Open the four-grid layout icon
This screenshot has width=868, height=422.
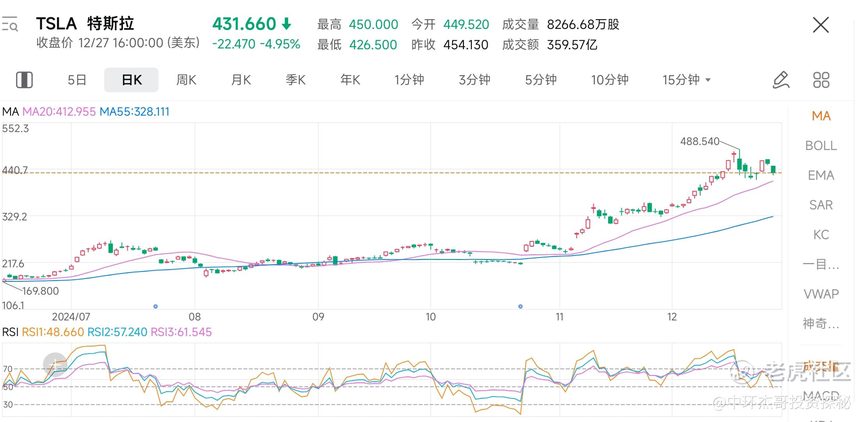pyautogui.click(x=821, y=80)
